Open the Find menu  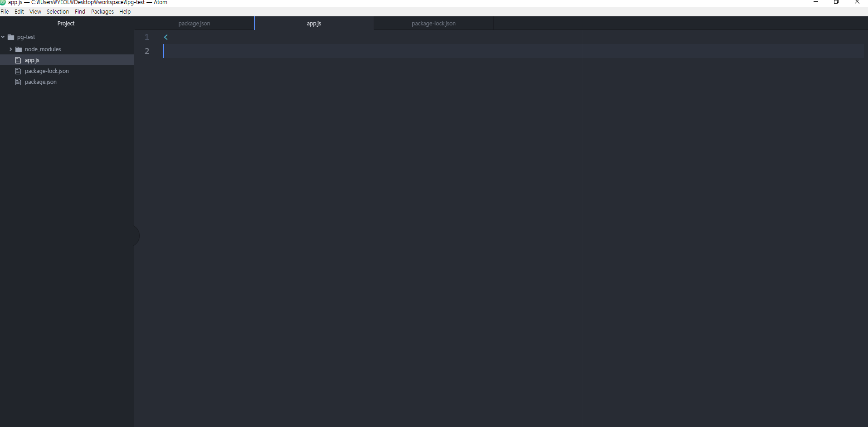pyautogui.click(x=80, y=12)
